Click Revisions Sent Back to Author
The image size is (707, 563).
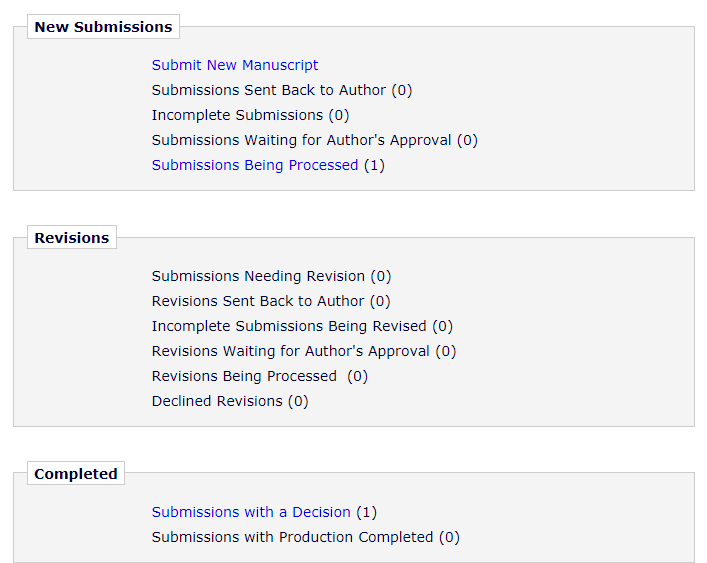[258, 301]
